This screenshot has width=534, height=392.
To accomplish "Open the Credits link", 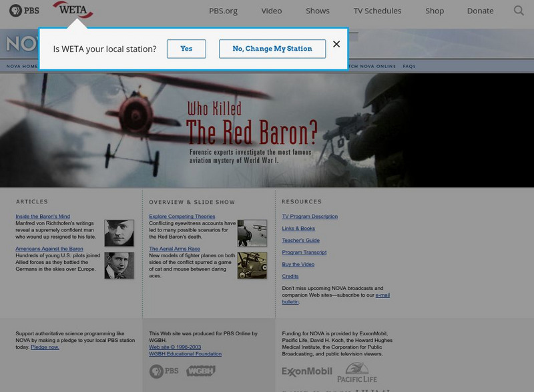I will [x=290, y=276].
